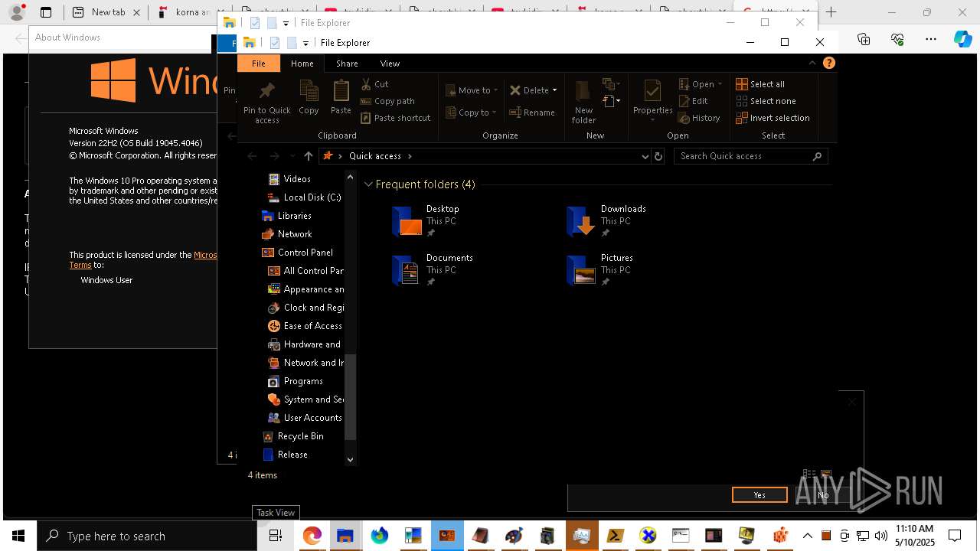980x551 pixels.
Task: Launch Microsoft Edge from the taskbar
Action: [312, 536]
